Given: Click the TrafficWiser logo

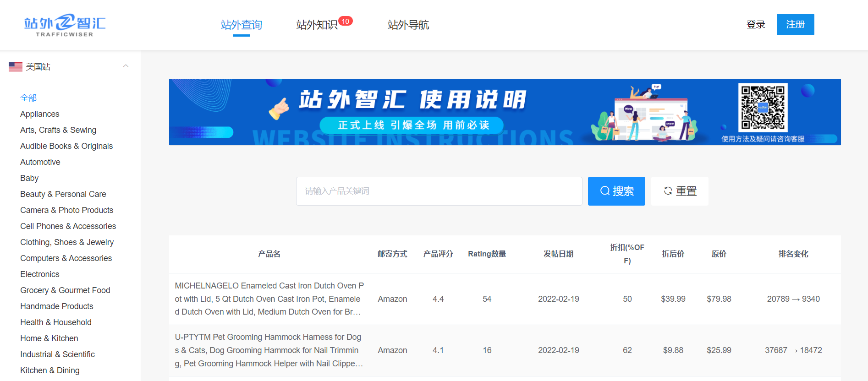Looking at the screenshot, I should click(x=65, y=25).
